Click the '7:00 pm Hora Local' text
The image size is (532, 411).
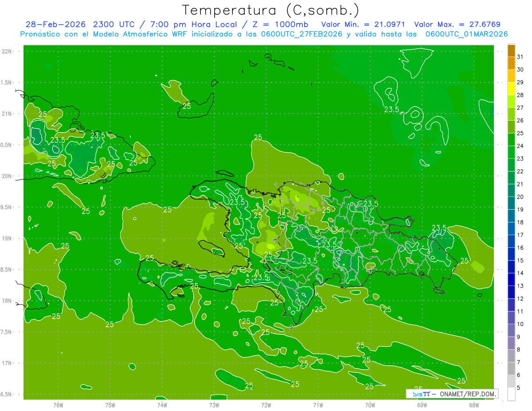click(194, 24)
